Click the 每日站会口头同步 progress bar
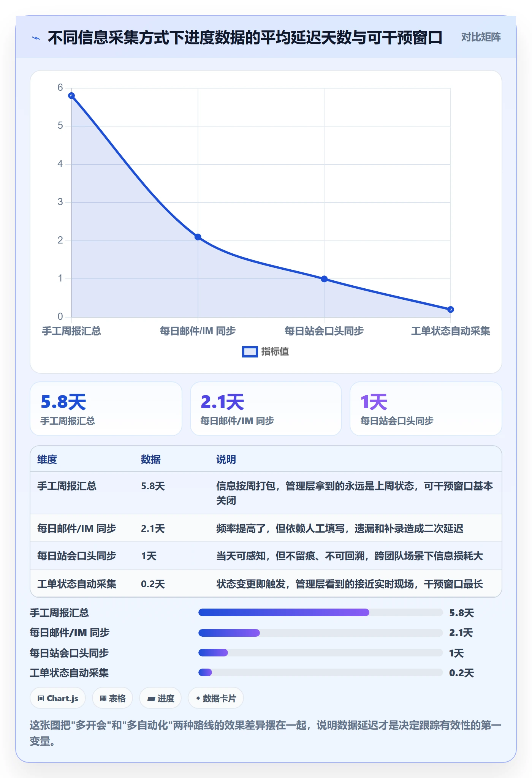This screenshot has height=778, width=532. 321,653
